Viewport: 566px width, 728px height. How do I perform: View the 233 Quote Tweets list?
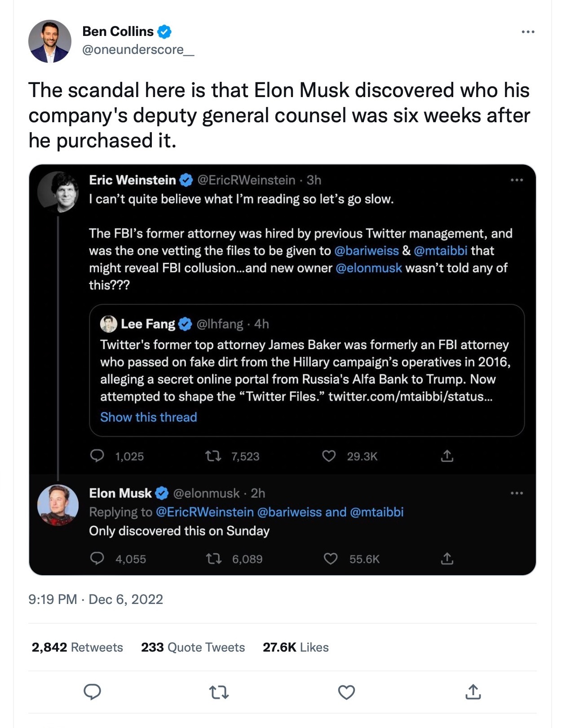[x=193, y=647]
